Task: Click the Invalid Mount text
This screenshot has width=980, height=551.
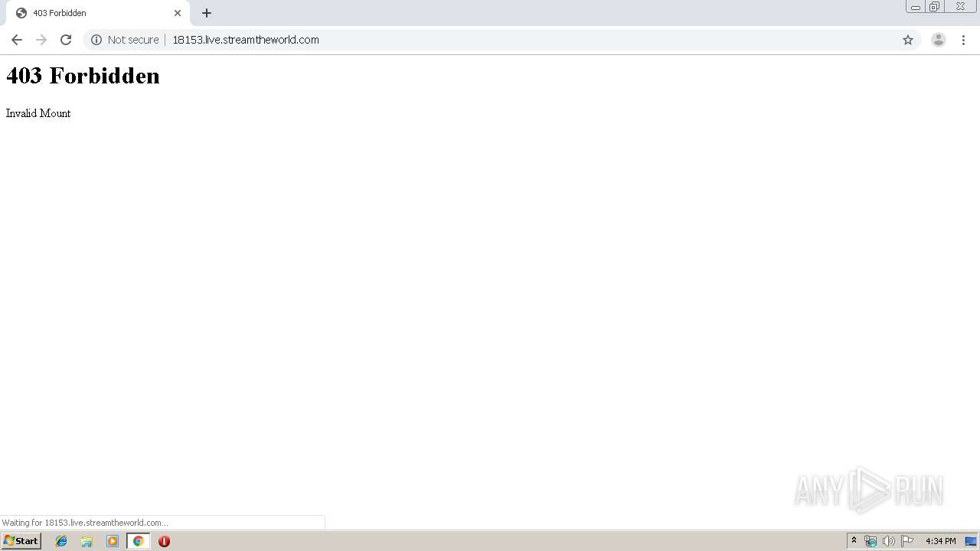Action: tap(38, 113)
